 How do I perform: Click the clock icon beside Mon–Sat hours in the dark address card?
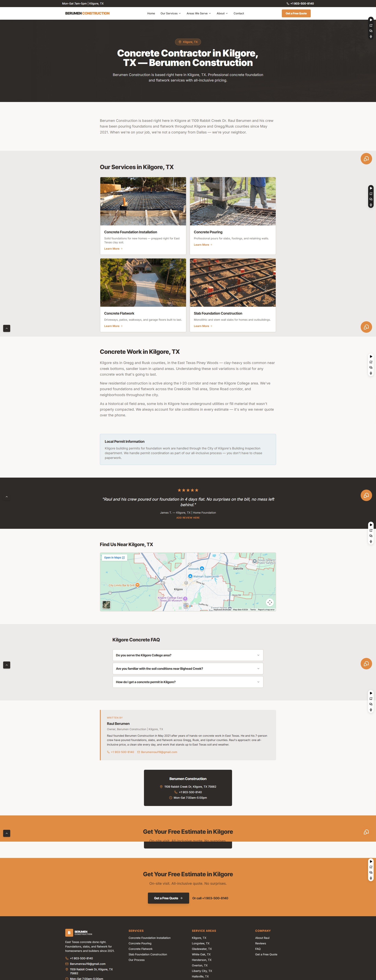point(171,798)
